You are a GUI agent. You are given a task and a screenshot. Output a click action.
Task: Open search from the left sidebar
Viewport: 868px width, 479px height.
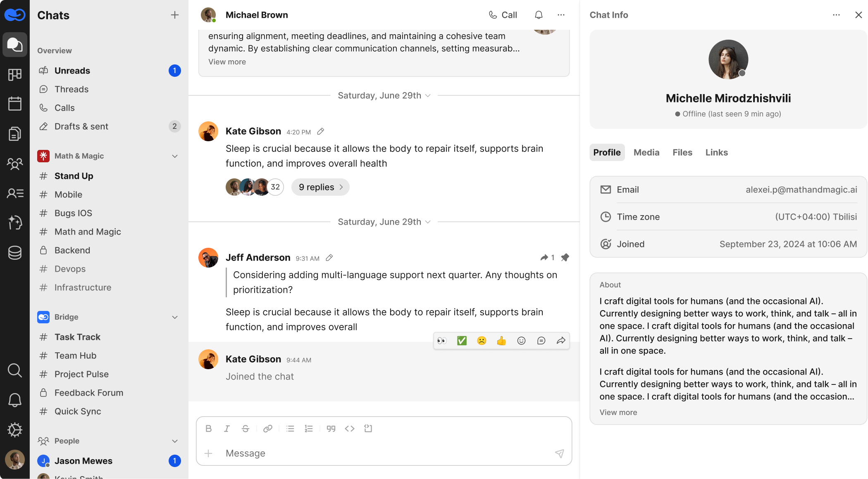click(15, 370)
